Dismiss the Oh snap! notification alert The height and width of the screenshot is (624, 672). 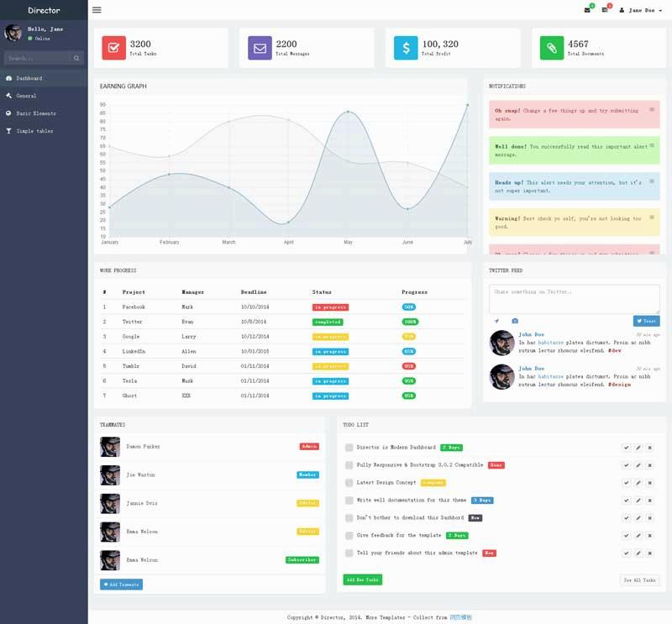tap(651, 110)
